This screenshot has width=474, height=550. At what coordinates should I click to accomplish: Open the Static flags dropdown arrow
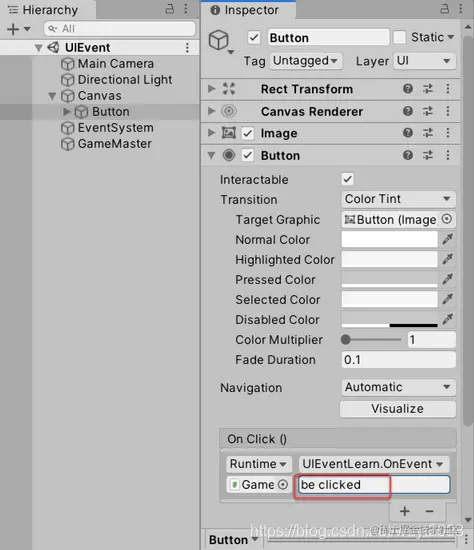450,37
